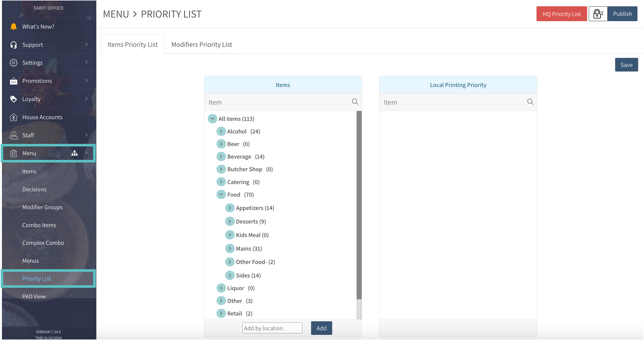The width and height of the screenshot is (644, 340).
Task: Click the What's New bell icon
Action: (x=13, y=26)
